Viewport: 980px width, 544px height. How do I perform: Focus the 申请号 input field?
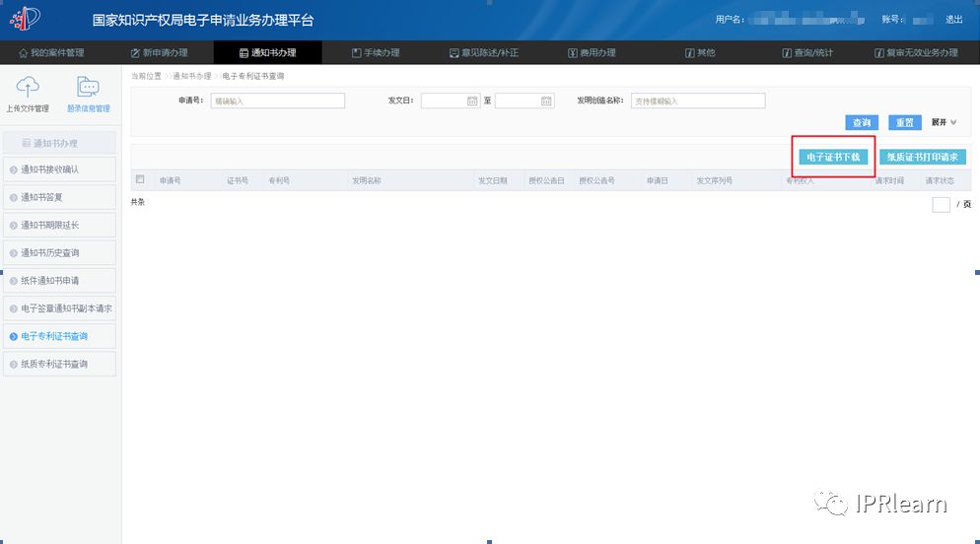[x=277, y=101]
